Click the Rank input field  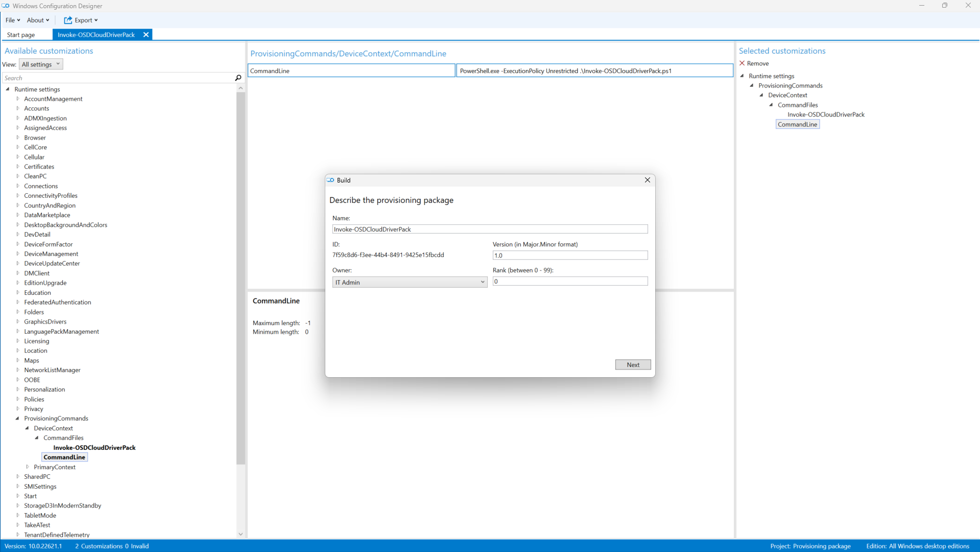tap(569, 281)
